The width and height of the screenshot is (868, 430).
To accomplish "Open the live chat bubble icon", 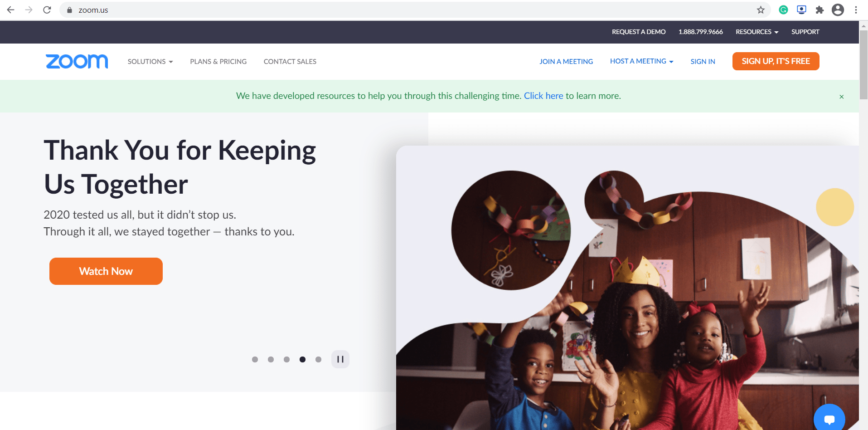I will 829,419.
